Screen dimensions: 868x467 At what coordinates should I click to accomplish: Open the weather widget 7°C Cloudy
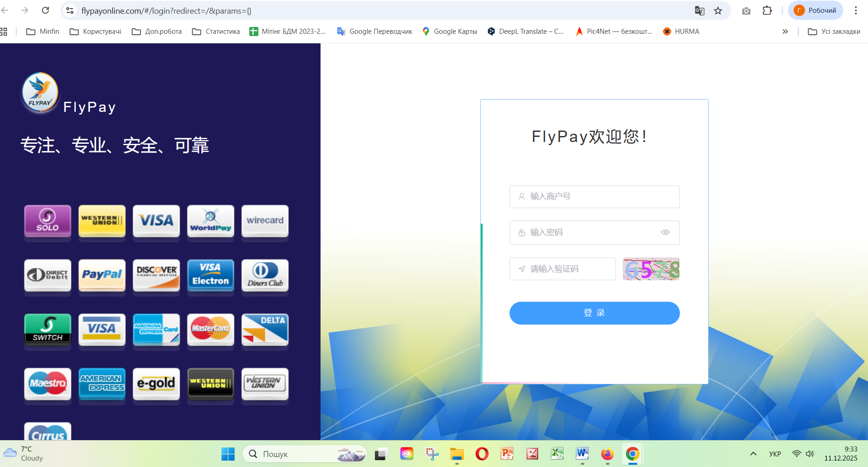24,454
